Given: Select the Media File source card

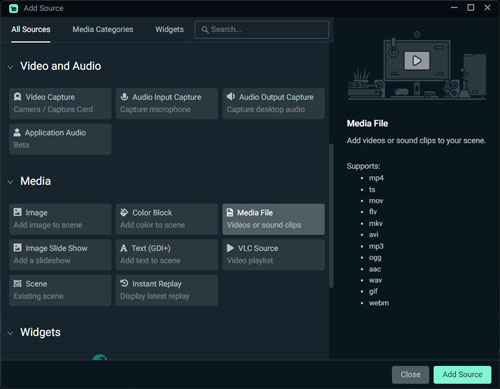Looking at the screenshot, I should pos(273,219).
